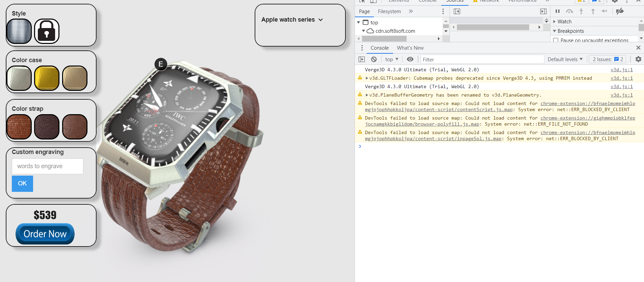This screenshot has width=644, height=282.
Task: Focus the console Filter field
Action: 482,59
